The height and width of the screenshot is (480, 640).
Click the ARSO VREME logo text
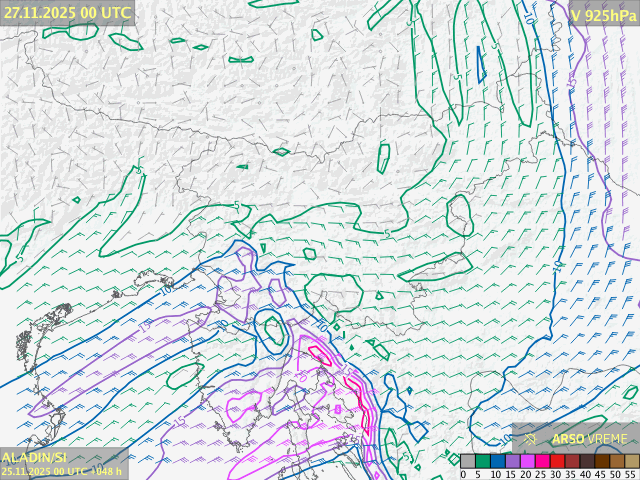pos(590,438)
